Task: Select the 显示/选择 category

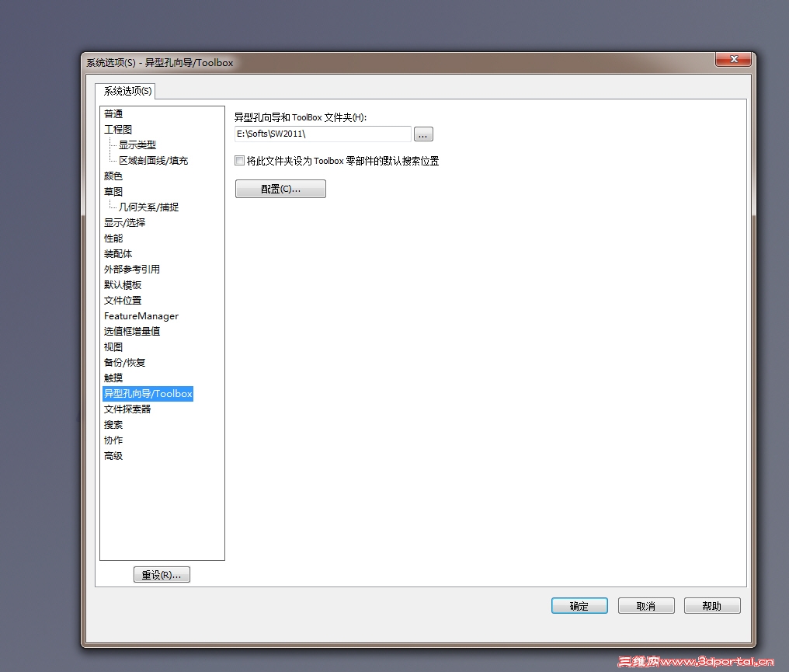Action: click(124, 222)
